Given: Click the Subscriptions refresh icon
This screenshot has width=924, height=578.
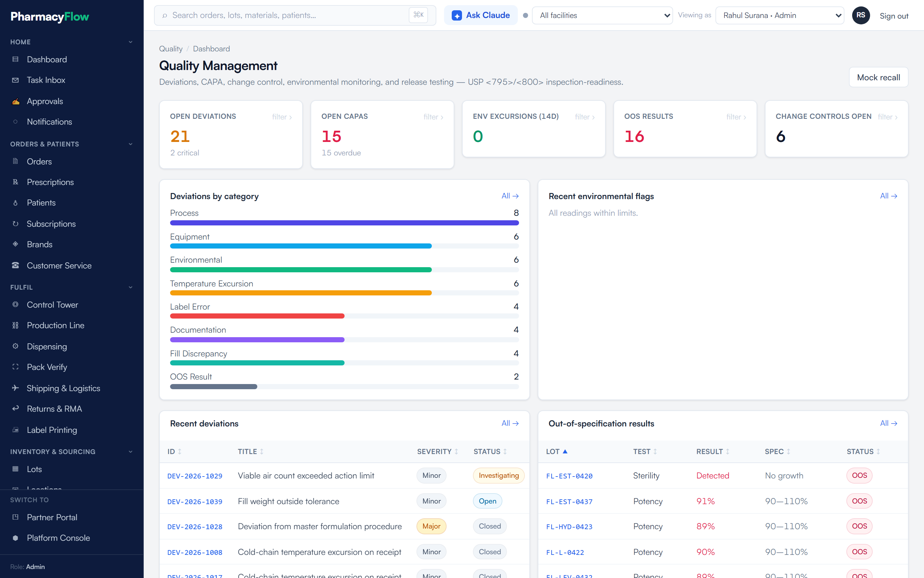Looking at the screenshot, I should [15, 223].
